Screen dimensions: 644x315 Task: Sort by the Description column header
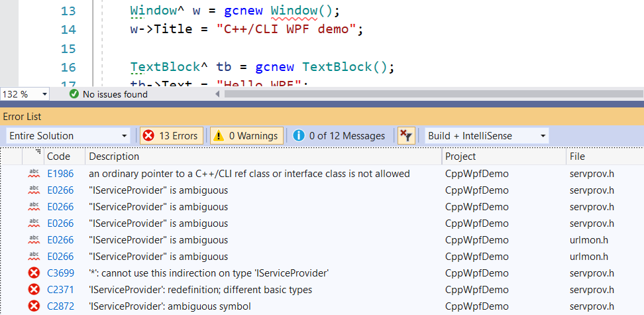point(264,157)
